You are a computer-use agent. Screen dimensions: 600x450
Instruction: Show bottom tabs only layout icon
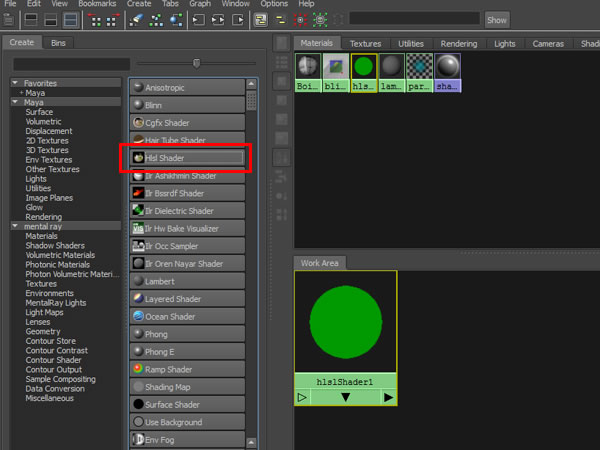(x=51, y=20)
